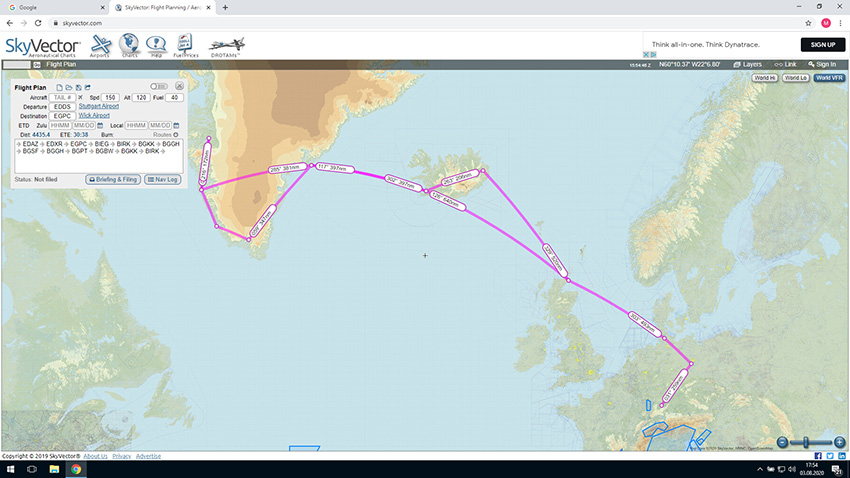Switch to World Lo chart
850x478 pixels.
coord(796,77)
